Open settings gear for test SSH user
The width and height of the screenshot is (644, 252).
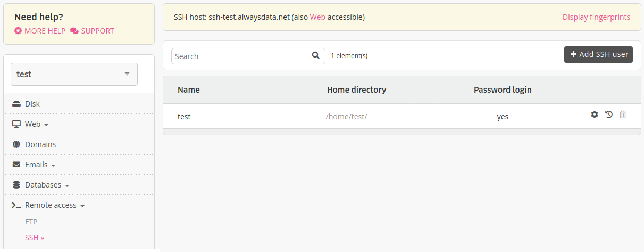595,115
